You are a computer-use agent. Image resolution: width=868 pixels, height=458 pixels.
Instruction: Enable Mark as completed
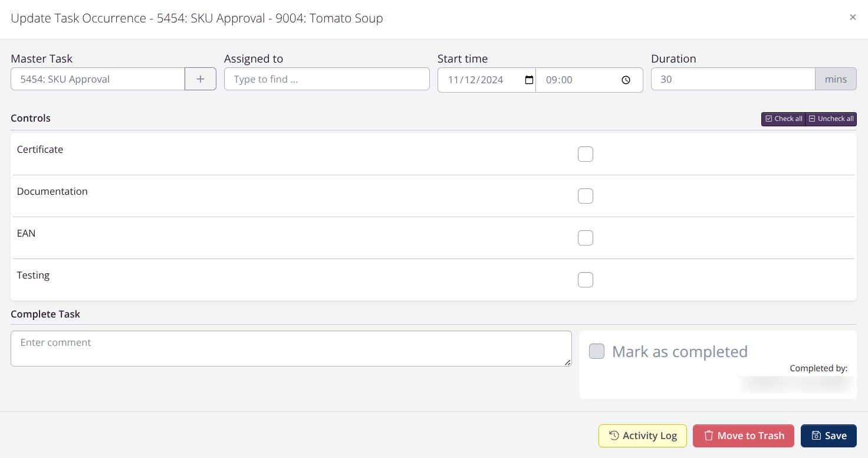[596, 351]
